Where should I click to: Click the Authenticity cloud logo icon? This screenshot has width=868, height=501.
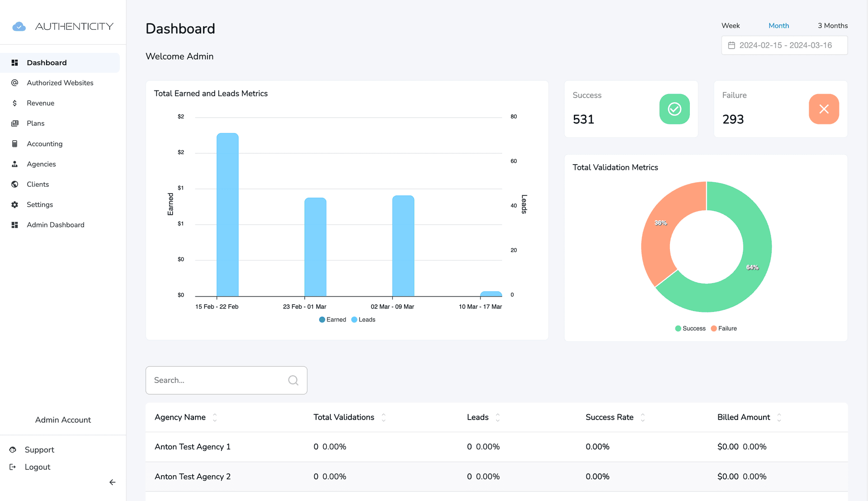(19, 27)
